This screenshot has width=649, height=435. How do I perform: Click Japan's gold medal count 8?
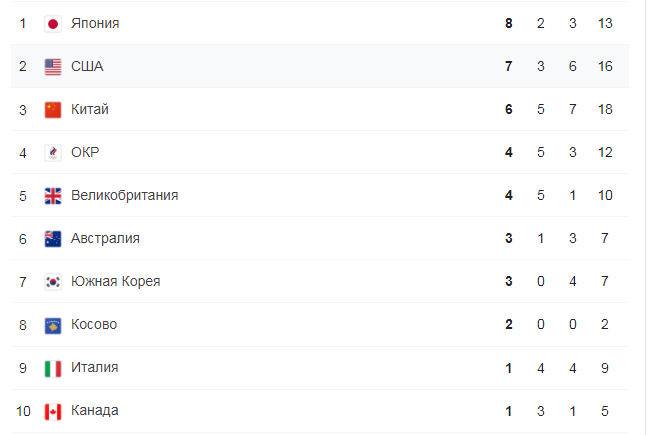tap(509, 24)
